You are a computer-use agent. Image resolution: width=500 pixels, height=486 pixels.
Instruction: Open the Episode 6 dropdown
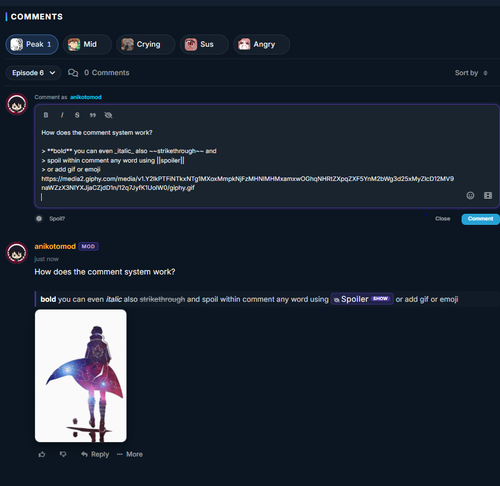tap(33, 73)
